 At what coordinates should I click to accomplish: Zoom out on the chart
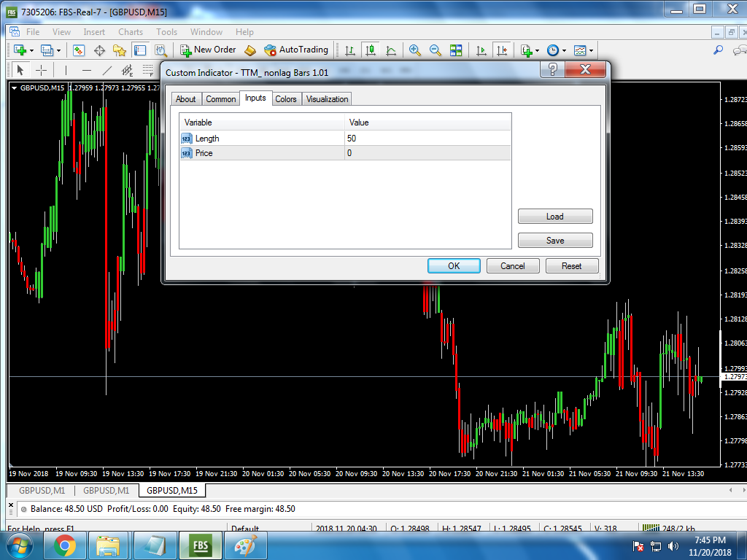[435, 50]
